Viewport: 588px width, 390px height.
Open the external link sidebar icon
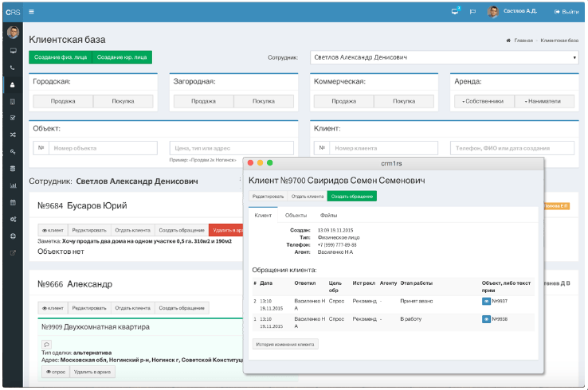(13, 253)
